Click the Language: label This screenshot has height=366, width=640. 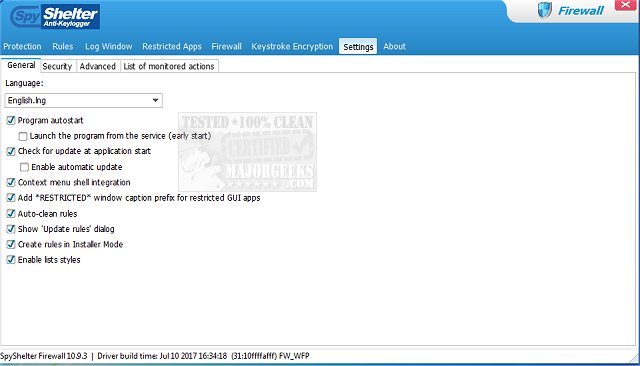[24, 83]
